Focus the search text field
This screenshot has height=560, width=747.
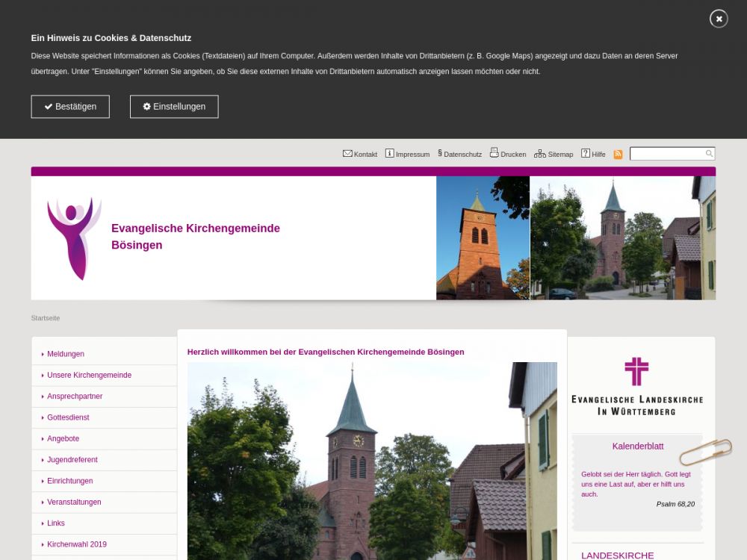coord(667,154)
